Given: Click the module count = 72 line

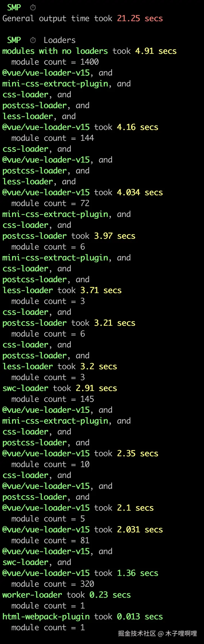Looking at the screenshot, I should pos(50,203).
